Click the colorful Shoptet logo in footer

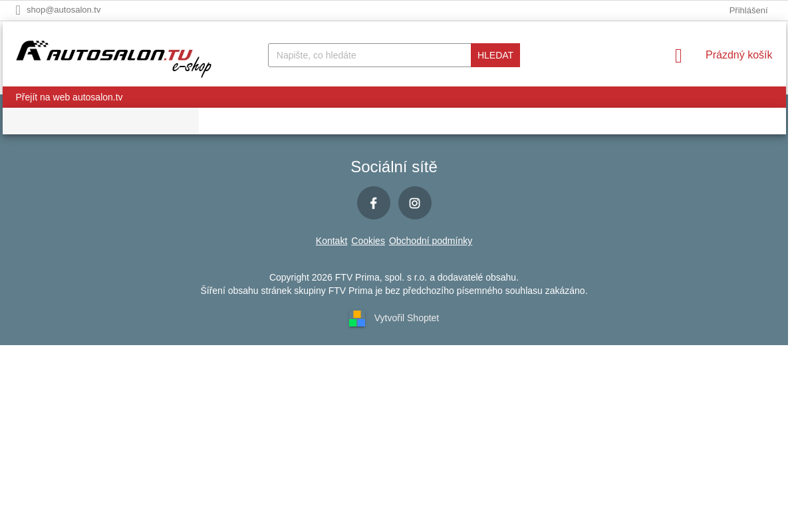pos(357,319)
